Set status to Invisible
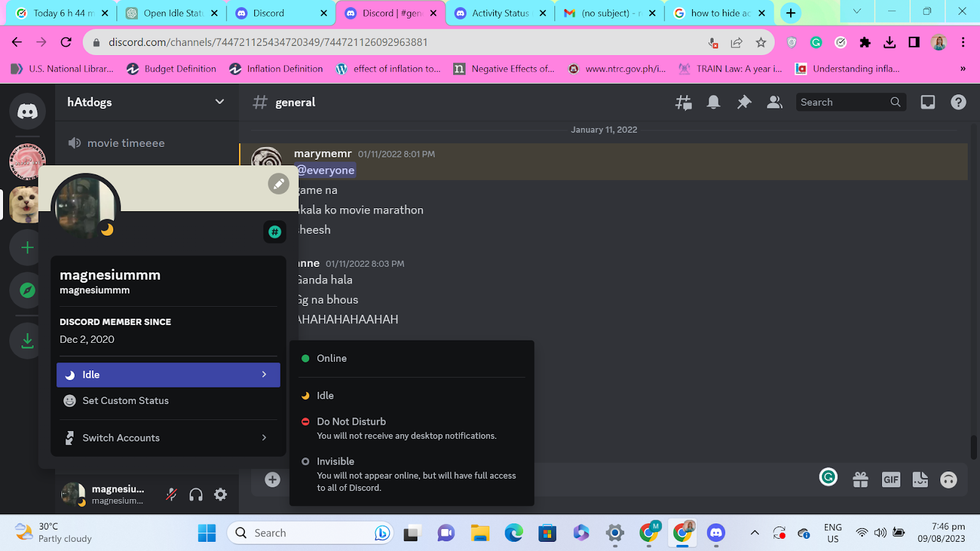Screen dimensions: 980x551 [x=412, y=474]
